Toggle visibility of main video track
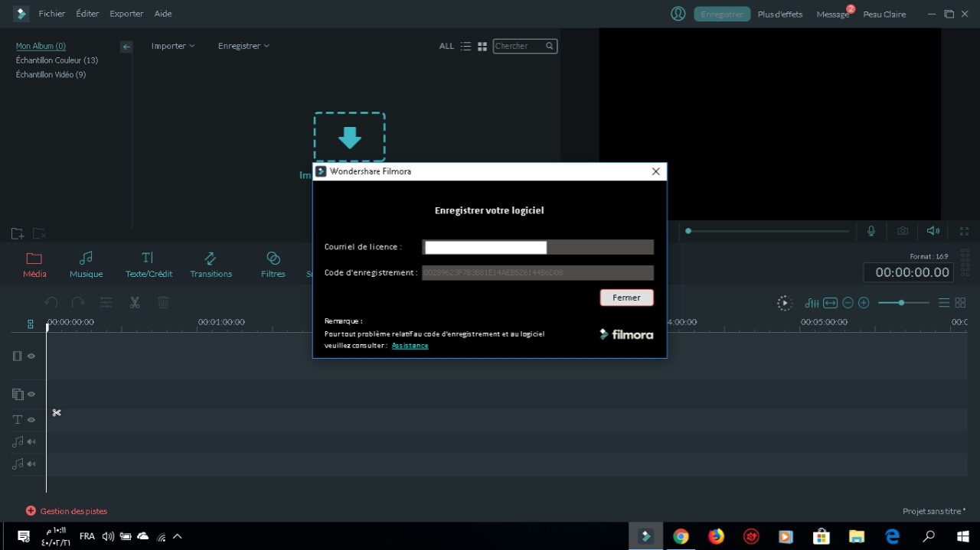The image size is (980, 550). coord(31,356)
